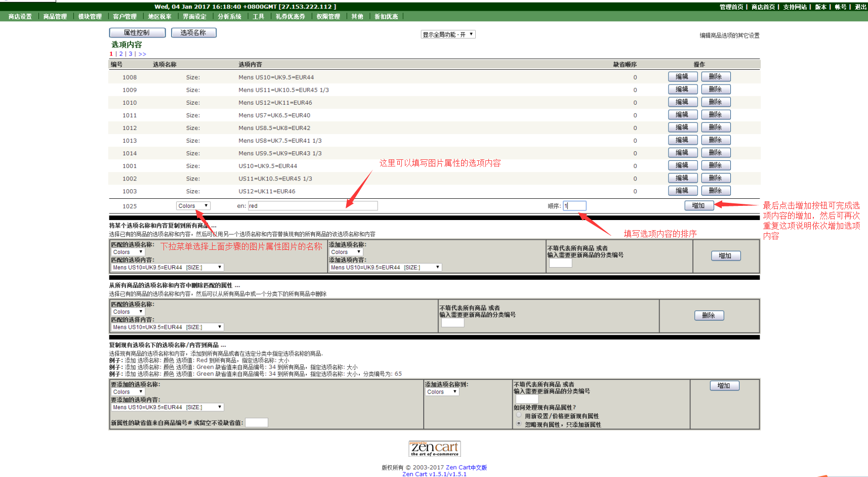This screenshot has height=477, width=868.
Task: Click the 选项名称 button
Action: (x=193, y=32)
